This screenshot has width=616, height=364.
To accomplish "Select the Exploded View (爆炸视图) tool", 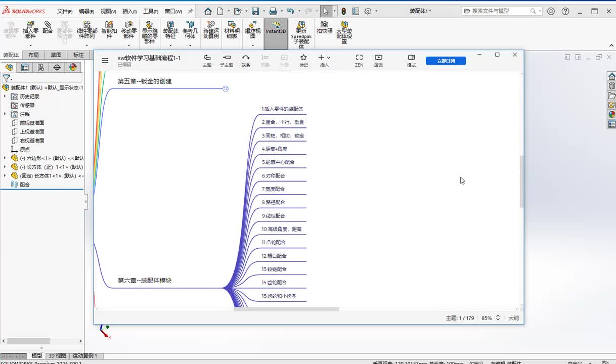I will coord(253,29).
